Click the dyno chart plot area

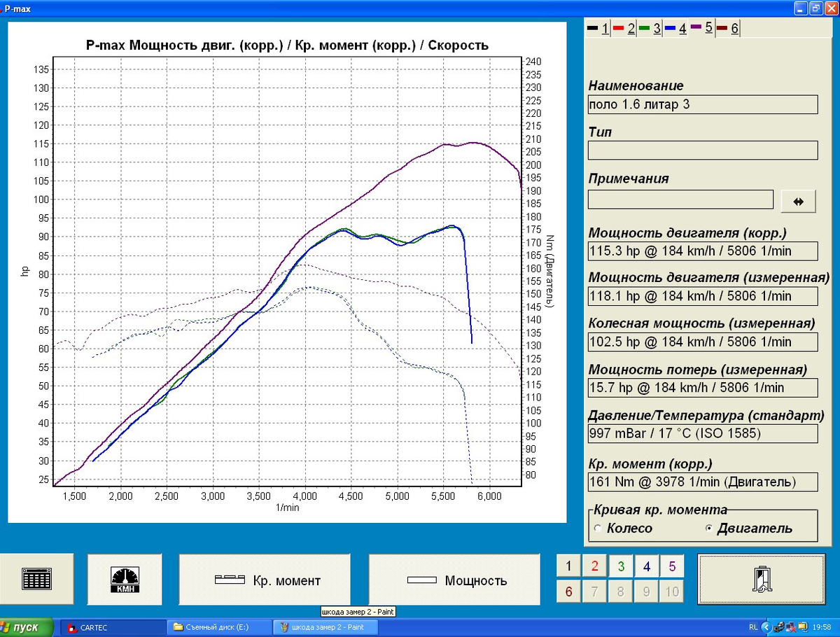click(x=288, y=273)
